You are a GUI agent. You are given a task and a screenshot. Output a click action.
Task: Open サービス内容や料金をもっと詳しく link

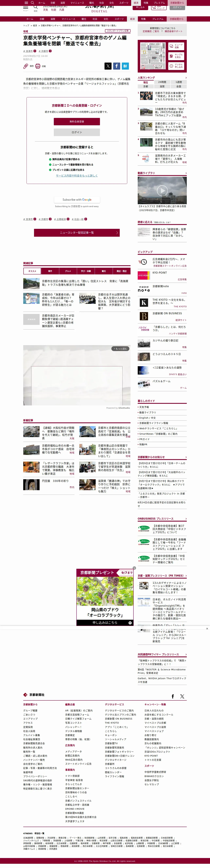point(77,175)
